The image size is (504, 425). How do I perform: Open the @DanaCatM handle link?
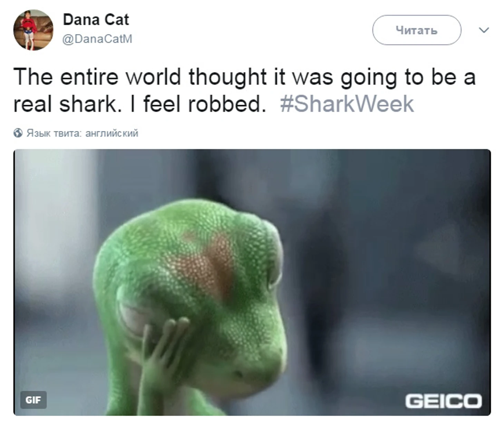pos(97,39)
